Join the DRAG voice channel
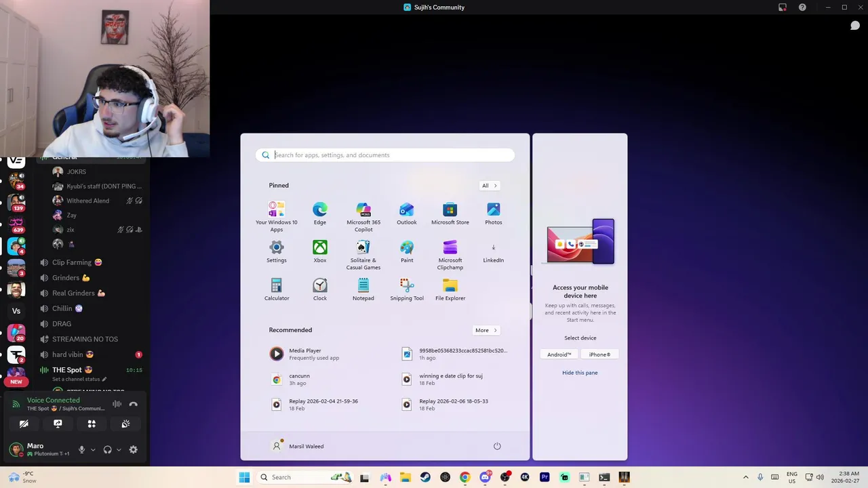868x488 pixels. 91,324
